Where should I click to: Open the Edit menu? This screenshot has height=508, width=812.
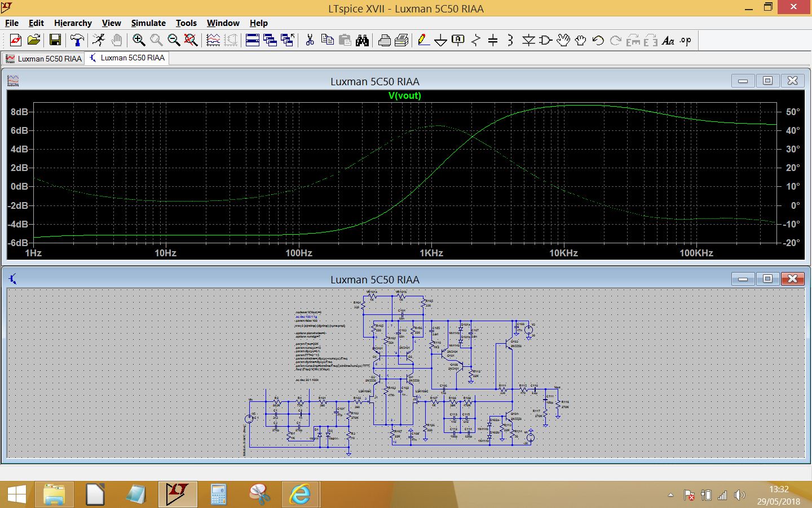click(x=36, y=23)
